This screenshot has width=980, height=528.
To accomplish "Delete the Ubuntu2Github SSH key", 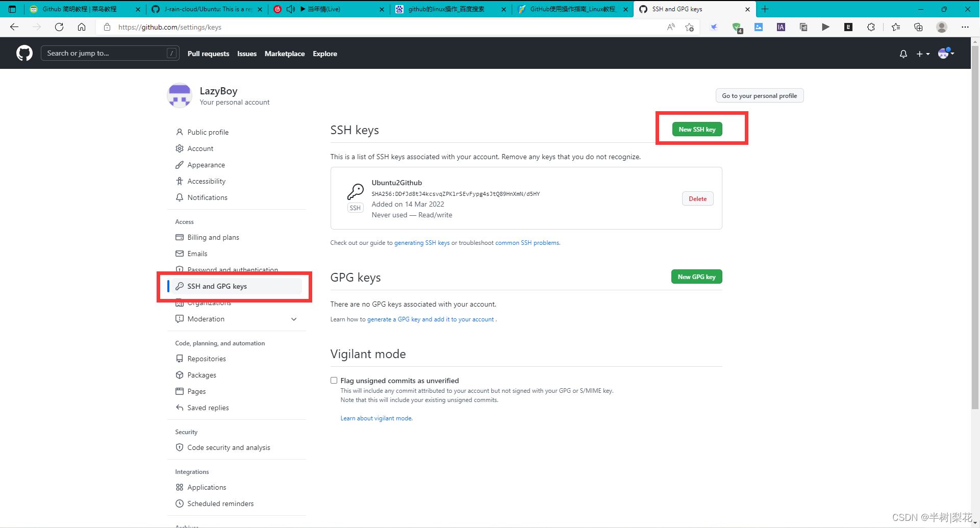I will click(x=697, y=198).
